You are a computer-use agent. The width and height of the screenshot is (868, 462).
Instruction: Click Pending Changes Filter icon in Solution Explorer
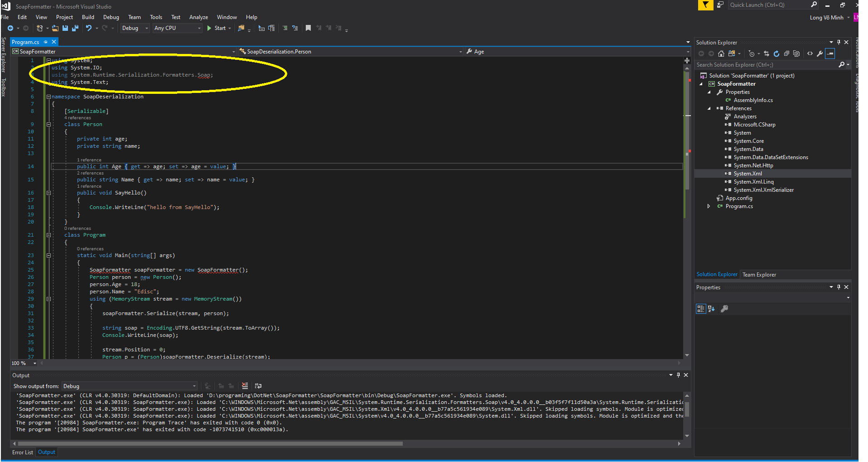coord(752,53)
